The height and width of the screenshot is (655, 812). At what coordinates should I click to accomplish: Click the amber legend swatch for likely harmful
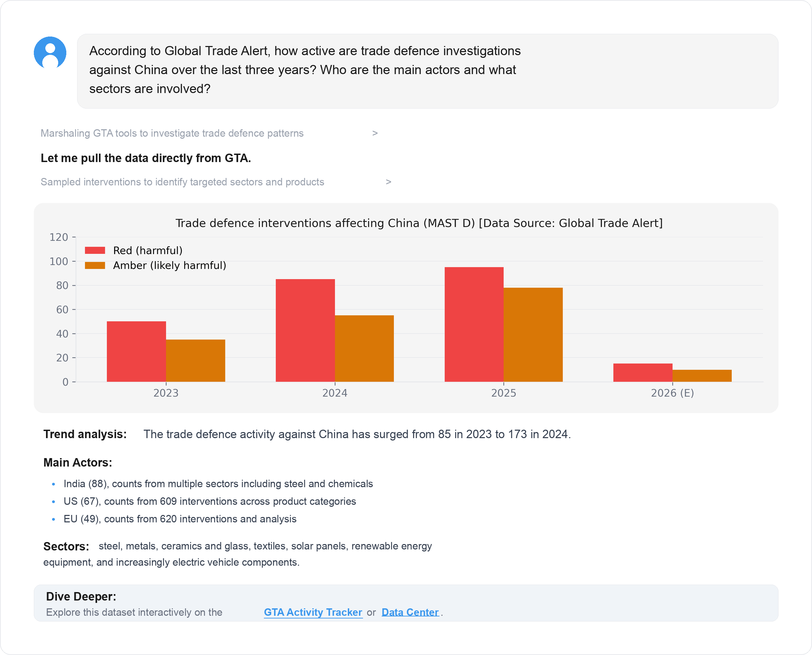tap(95, 266)
